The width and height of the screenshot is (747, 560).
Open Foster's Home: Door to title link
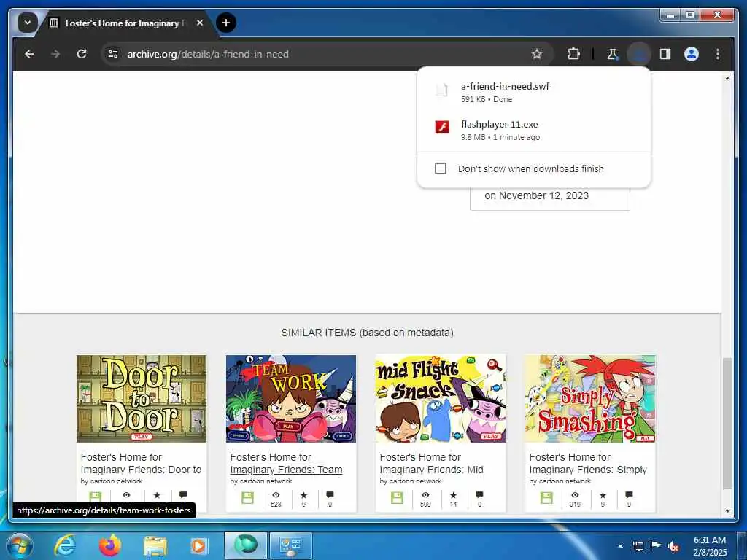[141, 463]
